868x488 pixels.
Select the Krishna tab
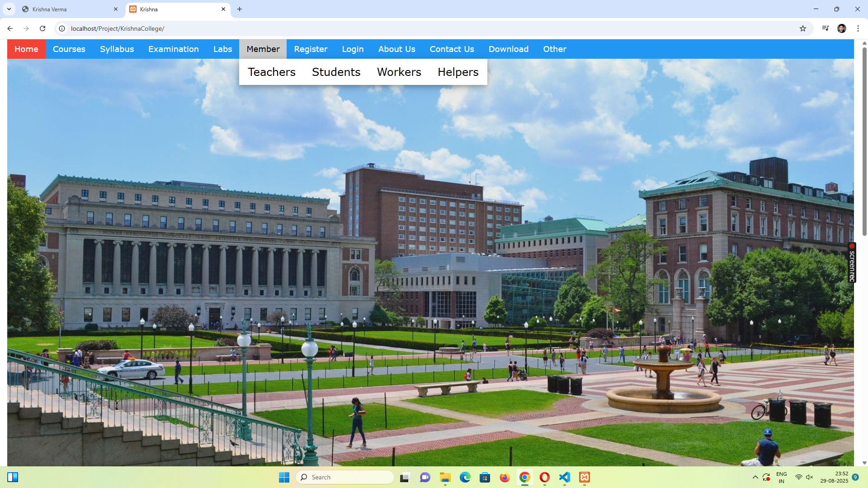click(178, 9)
